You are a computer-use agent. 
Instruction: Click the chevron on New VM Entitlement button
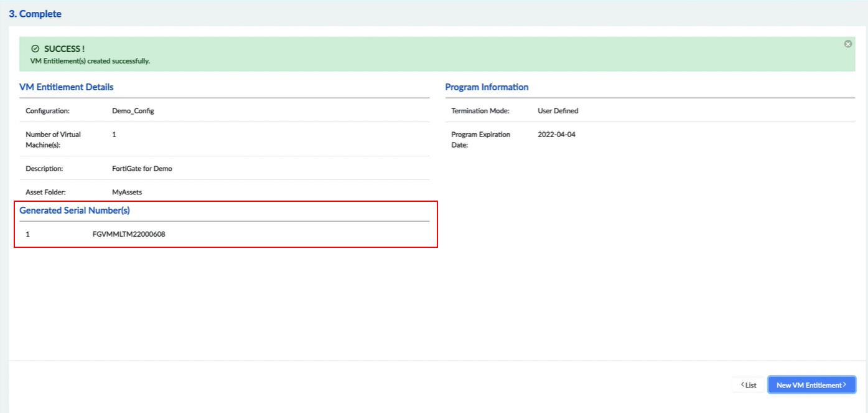point(844,384)
